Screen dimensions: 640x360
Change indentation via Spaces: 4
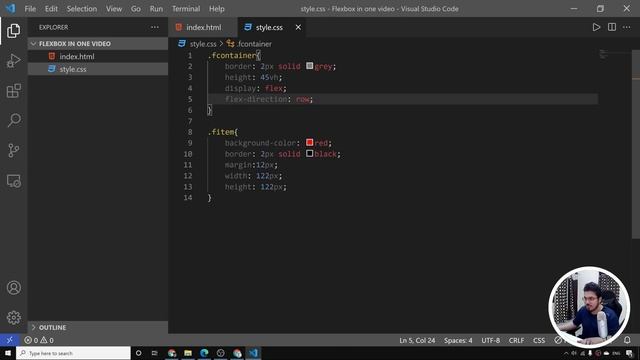pyautogui.click(x=458, y=340)
